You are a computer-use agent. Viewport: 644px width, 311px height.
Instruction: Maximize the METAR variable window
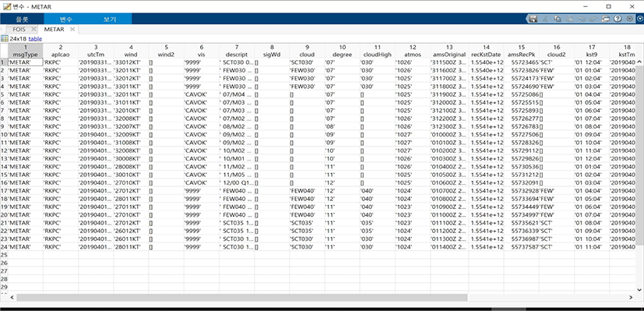[x=609, y=6]
